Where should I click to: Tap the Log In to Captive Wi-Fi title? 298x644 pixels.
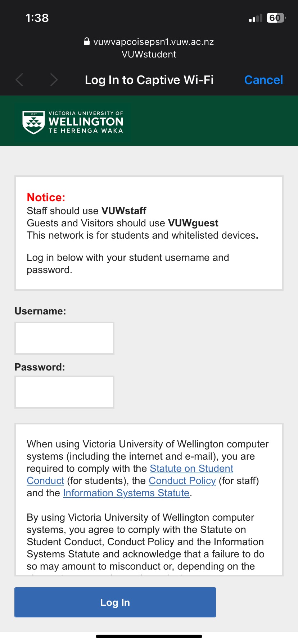pos(149,80)
